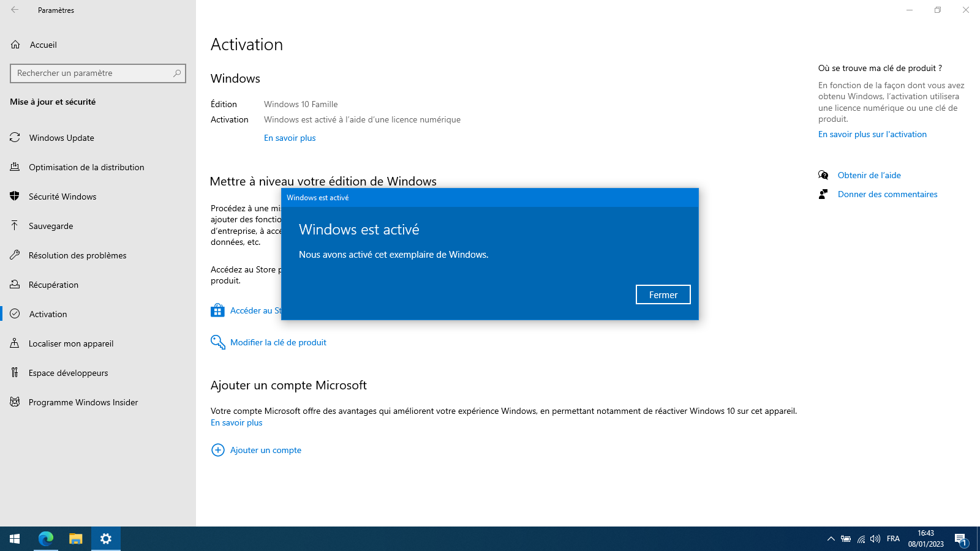Click the back arrow in Paramètres
This screenshot has height=551, width=980.
[15, 10]
